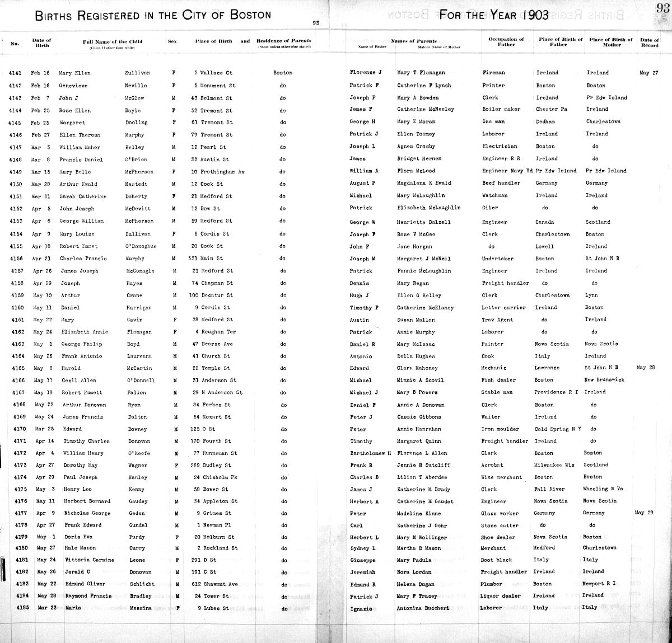The height and width of the screenshot is (643, 672).
Task: Select the 'Maiden Name of Mother' subheader
Action: tap(439, 48)
